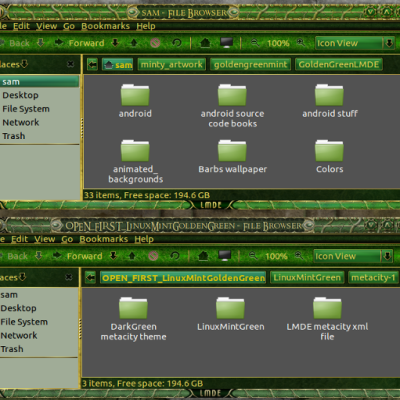Select sam in OPEN_FIRST window sidebar
This screenshot has height=400, width=400.
(39, 295)
